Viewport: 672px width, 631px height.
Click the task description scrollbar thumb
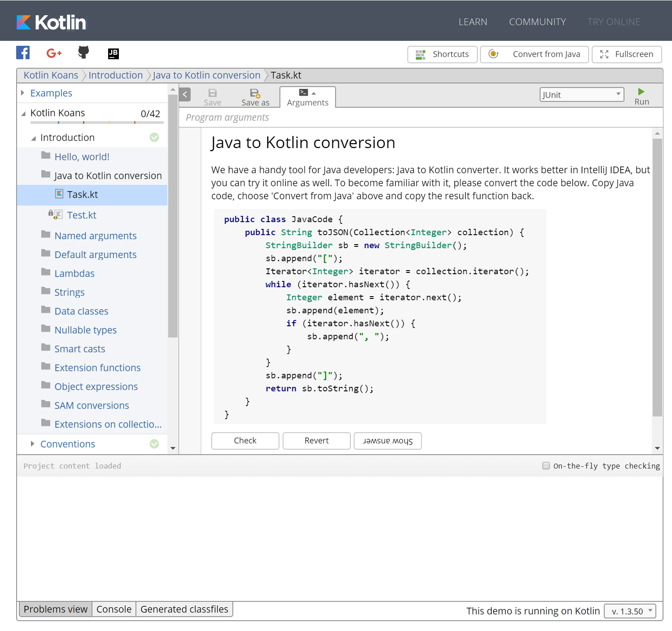pos(657,277)
